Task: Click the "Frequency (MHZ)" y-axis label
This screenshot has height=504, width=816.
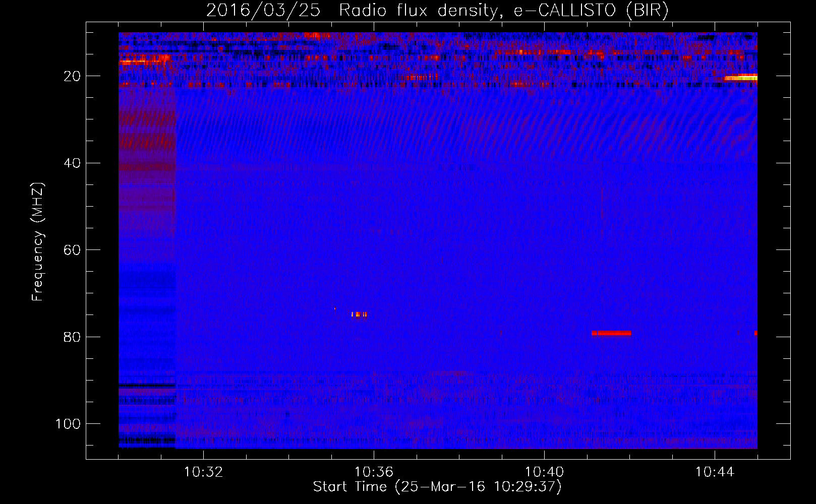Action: click(38, 242)
